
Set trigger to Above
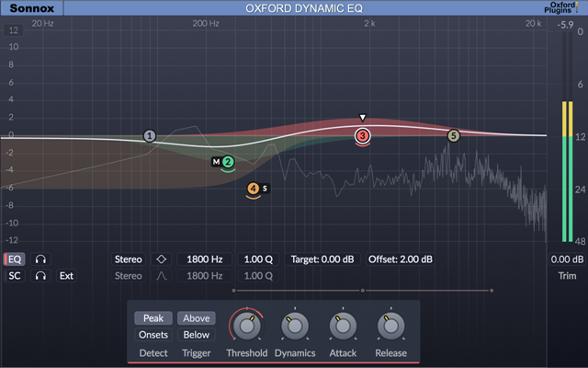196,318
